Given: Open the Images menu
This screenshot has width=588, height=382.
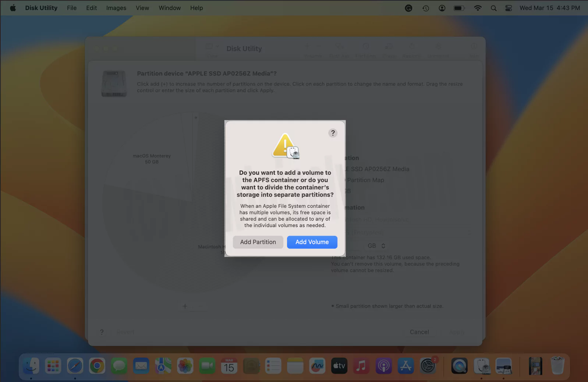Looking at the screenshot, I should pyautogui.click(x=116, y=8).
